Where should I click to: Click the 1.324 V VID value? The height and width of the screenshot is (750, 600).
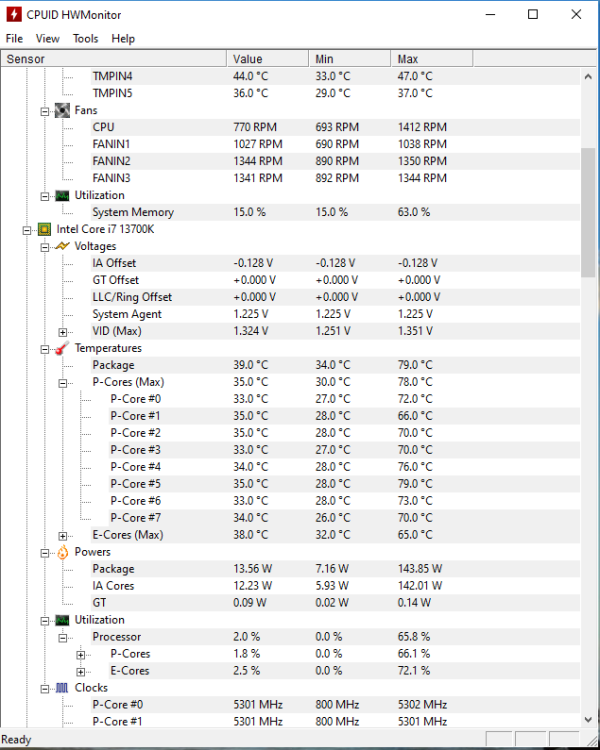251,331
